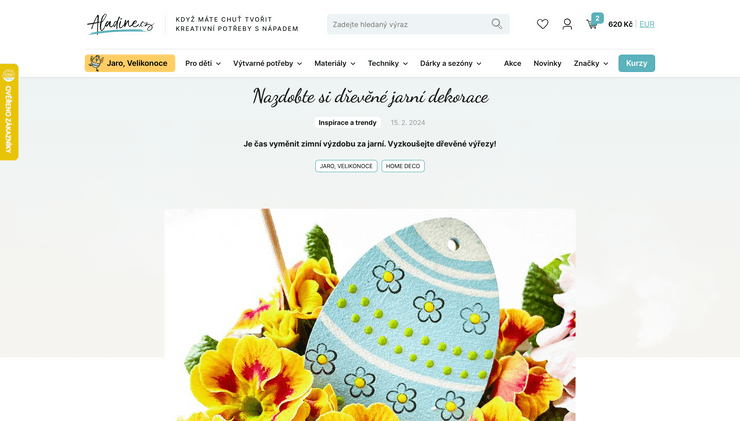740x421 pixels.
Task: Click the Aladine.cz logo
Action: [x=121, y=24]
